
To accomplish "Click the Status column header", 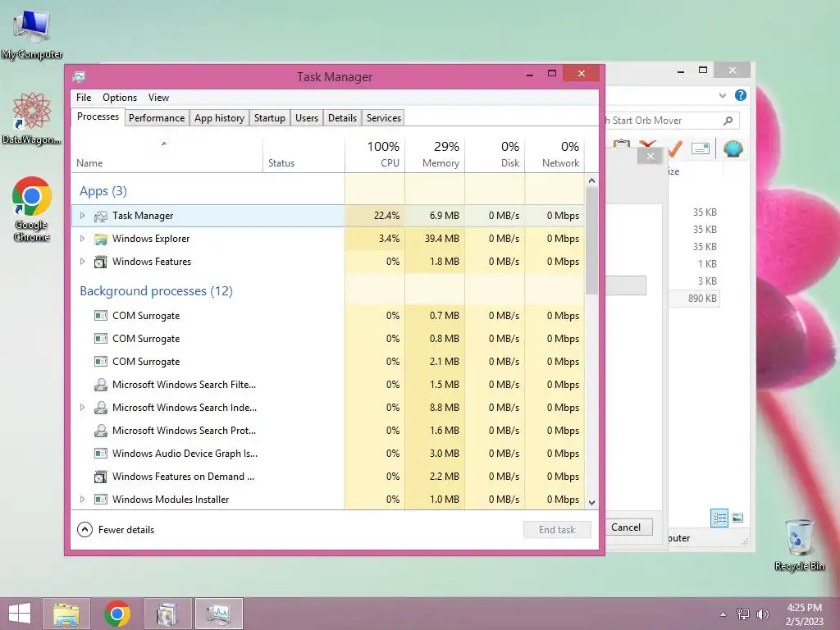I will (304, 154).
